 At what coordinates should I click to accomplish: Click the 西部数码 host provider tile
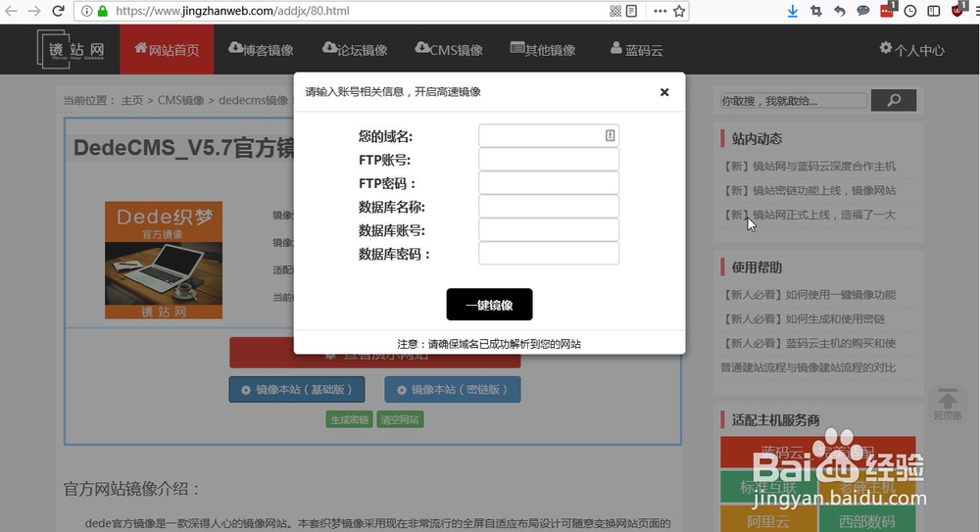click(x=867, y=519)
